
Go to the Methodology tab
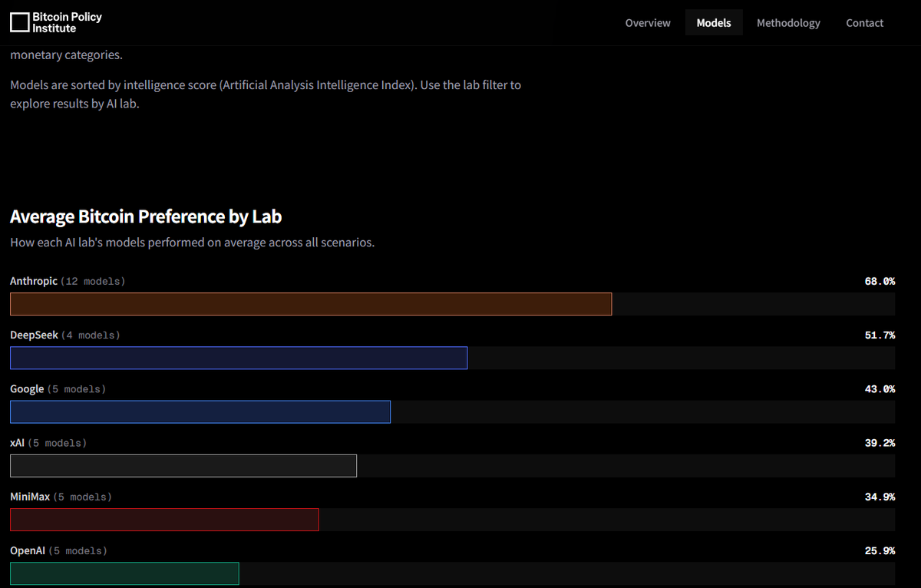(788, 23)
